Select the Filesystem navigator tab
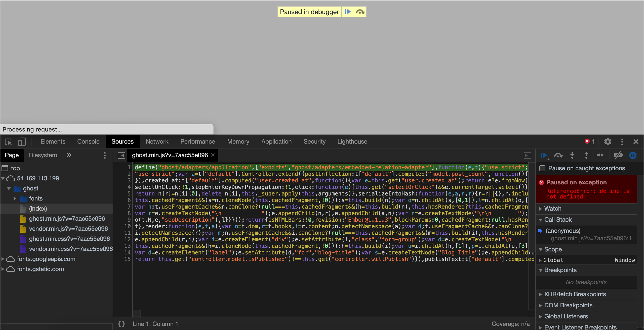644x330 pixels. pyautogui.click(x=43, y=155)
